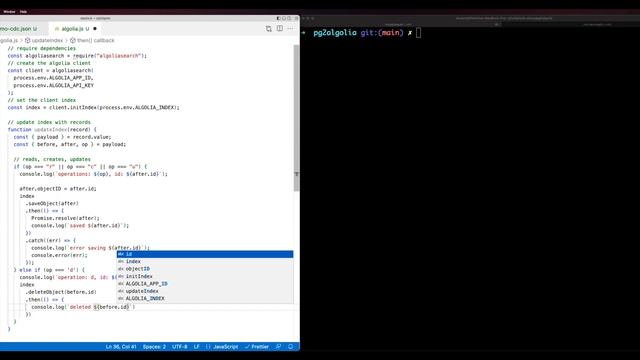Open notifications bell in status bar

[x=291, y=347]
